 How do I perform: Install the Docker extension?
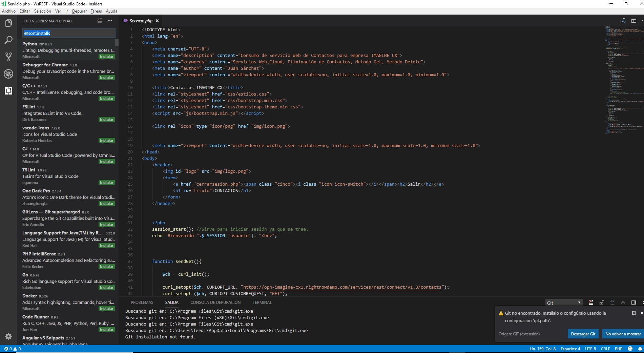tap(106, 309)
